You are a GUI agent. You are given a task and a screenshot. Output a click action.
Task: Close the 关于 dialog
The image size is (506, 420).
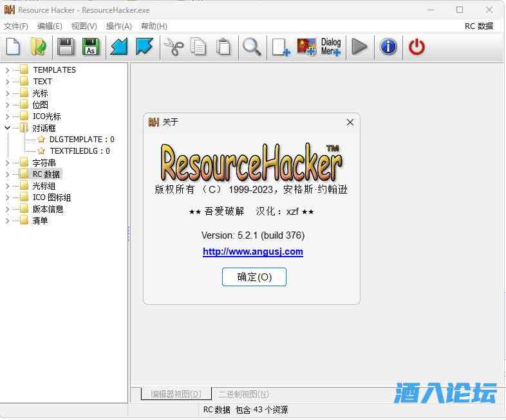point(350,122)
